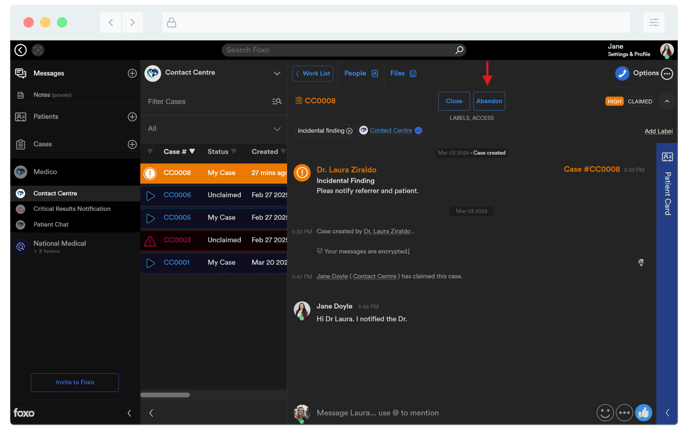
Task: Click the Close case button
Action: (454, 101)
